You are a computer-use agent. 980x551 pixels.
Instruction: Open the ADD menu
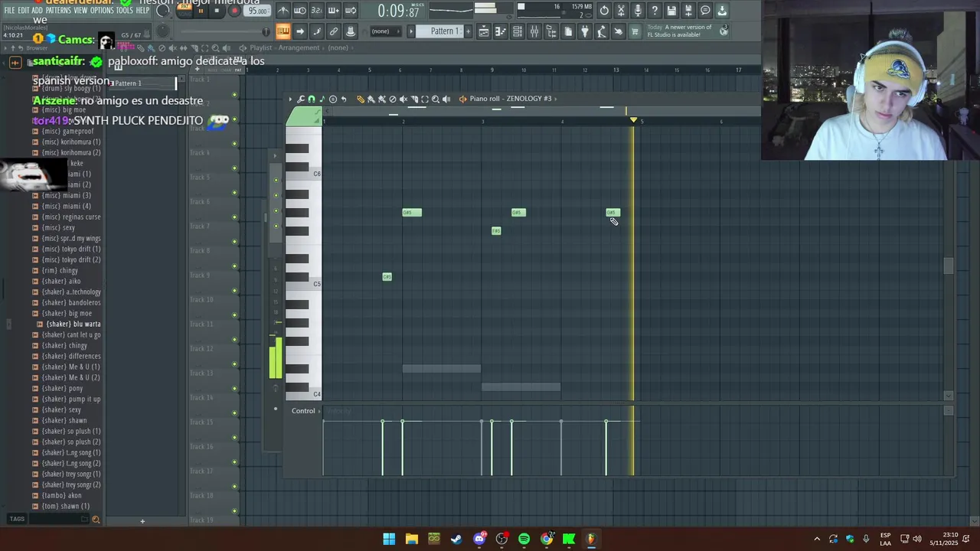coord(38,11)
